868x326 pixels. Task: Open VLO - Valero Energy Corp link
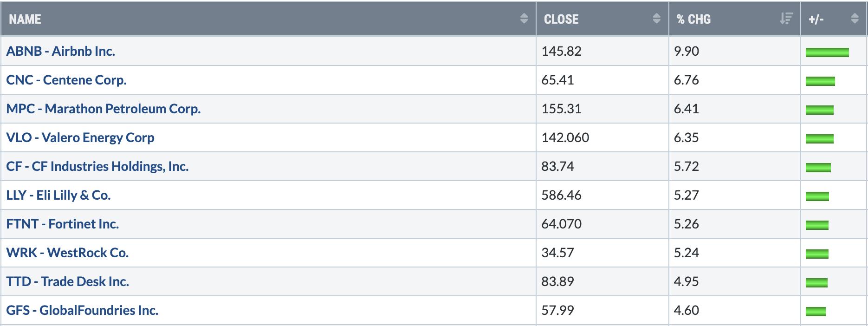[80, 137]
